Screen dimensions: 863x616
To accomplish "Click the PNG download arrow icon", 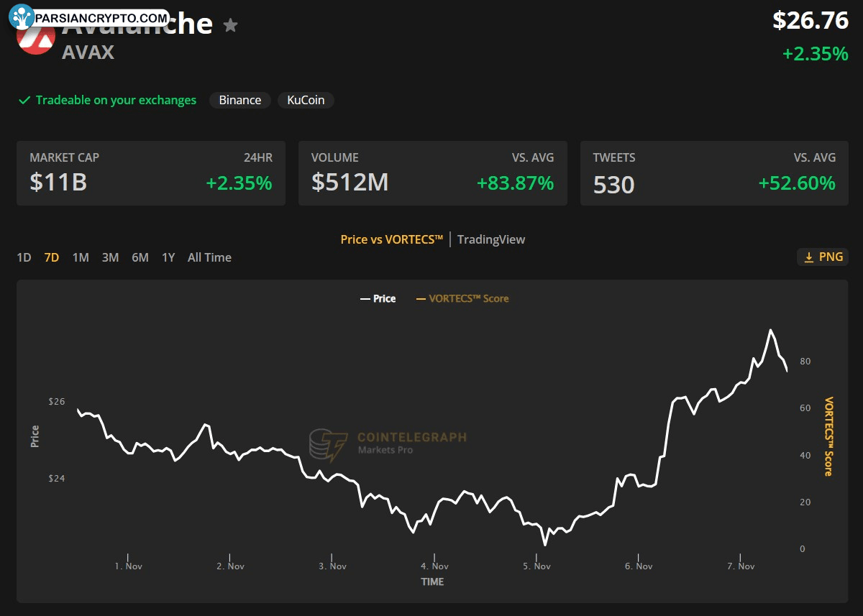I will click(x=809, y=257).
